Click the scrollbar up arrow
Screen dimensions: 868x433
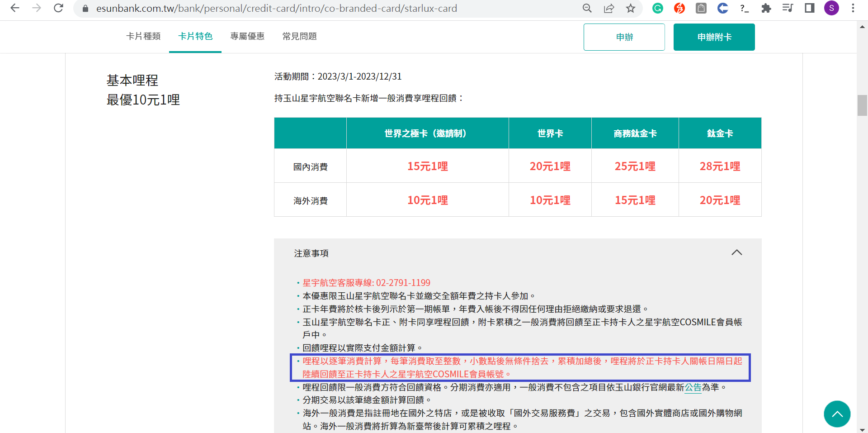click(862, 27)
